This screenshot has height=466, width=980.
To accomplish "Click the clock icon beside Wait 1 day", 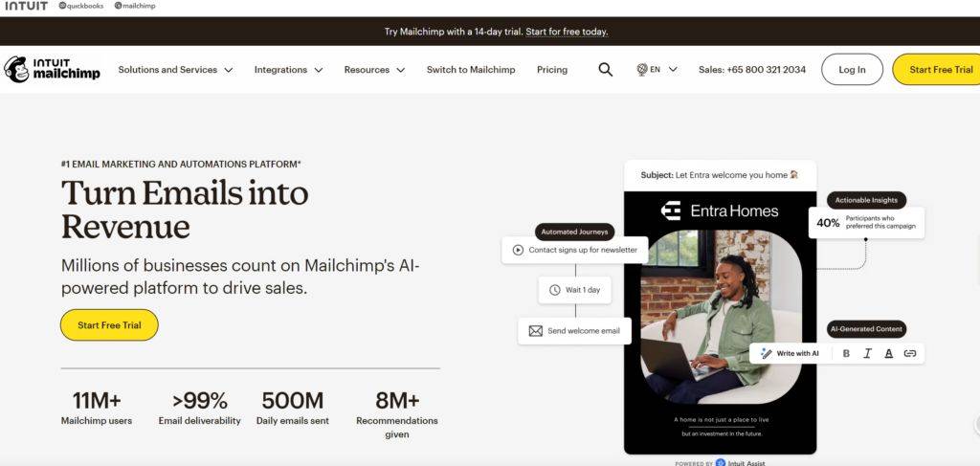I will (x=554, y=290).
